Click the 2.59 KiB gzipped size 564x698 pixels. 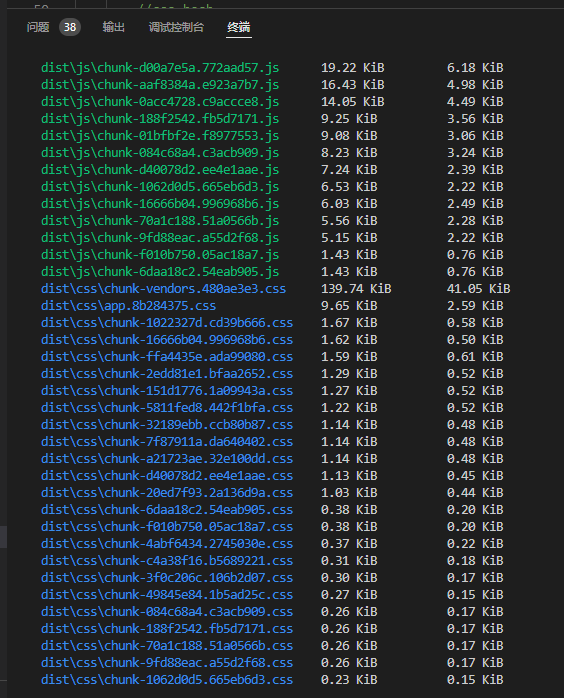coord(475,306)
